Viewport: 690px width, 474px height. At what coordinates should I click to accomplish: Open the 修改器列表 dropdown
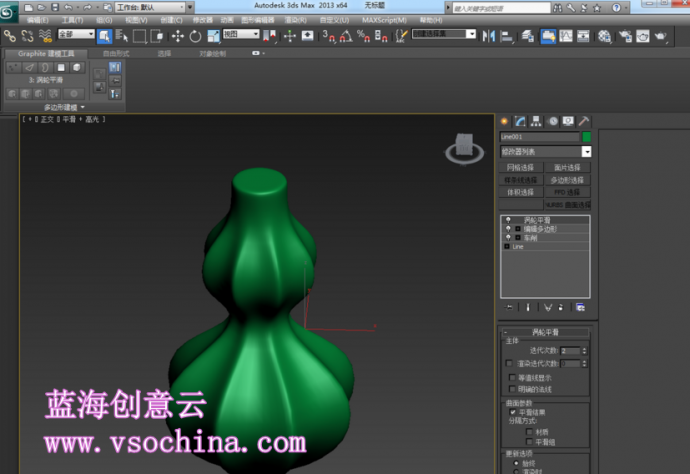pyautogui.click(x=545, y=151)
